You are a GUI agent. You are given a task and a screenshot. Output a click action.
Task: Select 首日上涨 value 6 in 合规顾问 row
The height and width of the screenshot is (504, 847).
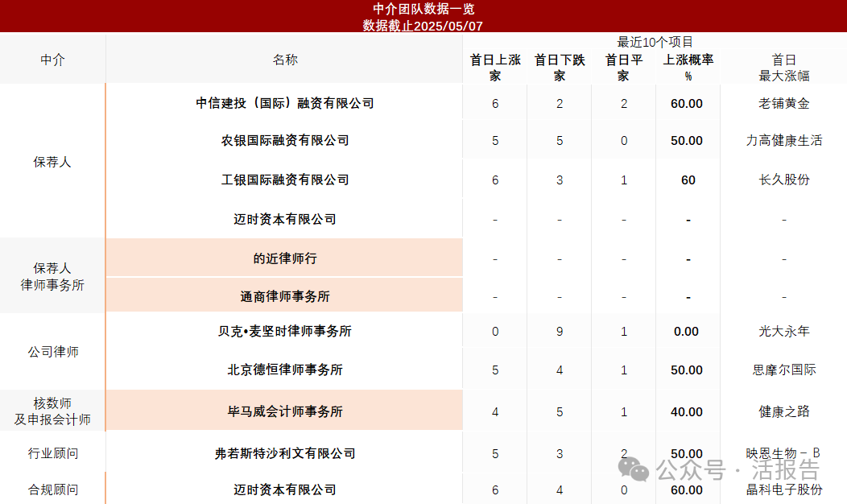[495, 490]
